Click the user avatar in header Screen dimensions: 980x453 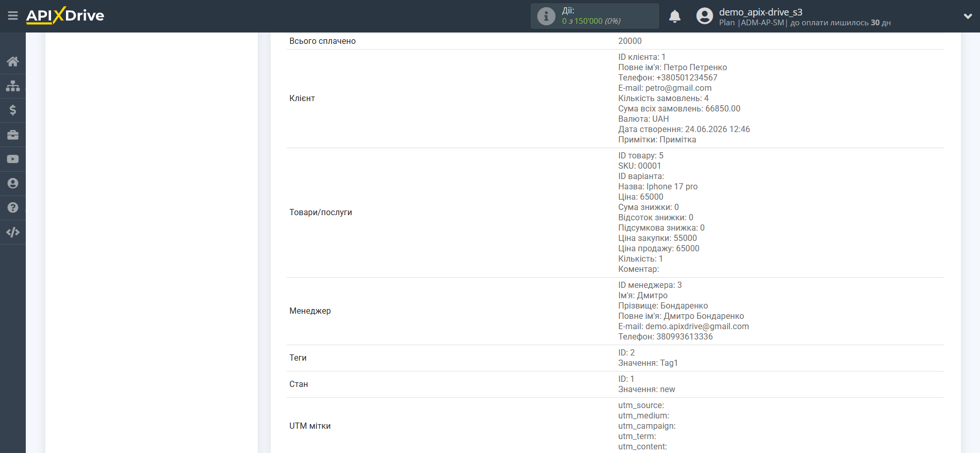click(704, 16)
